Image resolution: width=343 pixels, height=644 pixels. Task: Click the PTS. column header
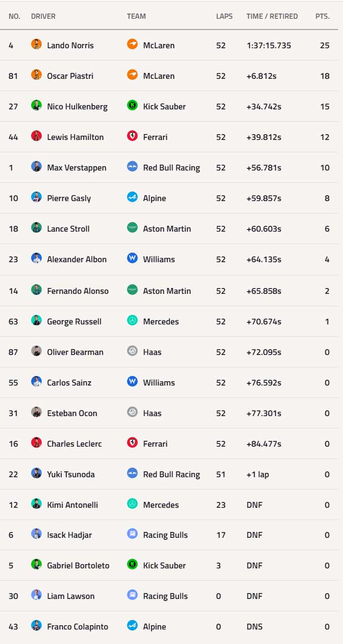[322, 16]
